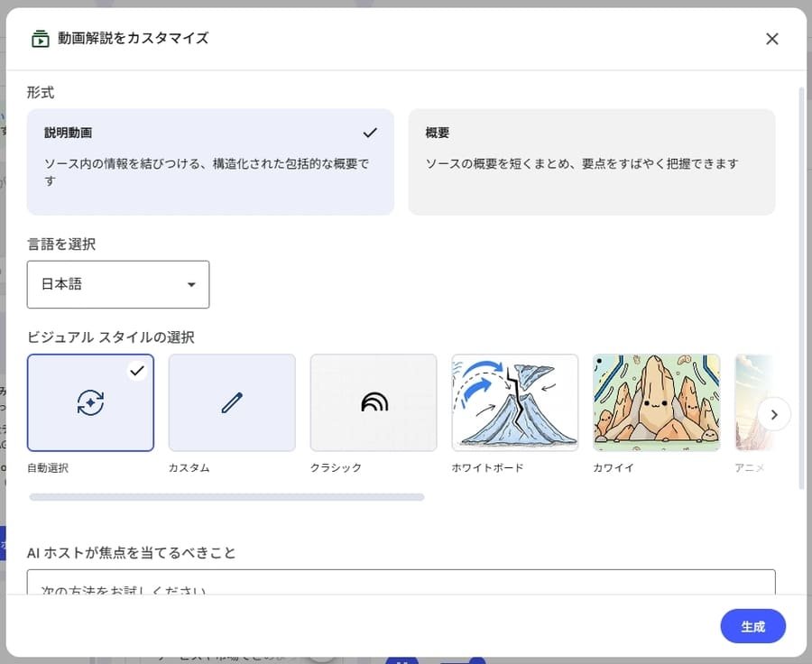This screenshot has height=664, width=812.
Task: Select the ホワイトボード visual style
Action: (x=515, y=401)
